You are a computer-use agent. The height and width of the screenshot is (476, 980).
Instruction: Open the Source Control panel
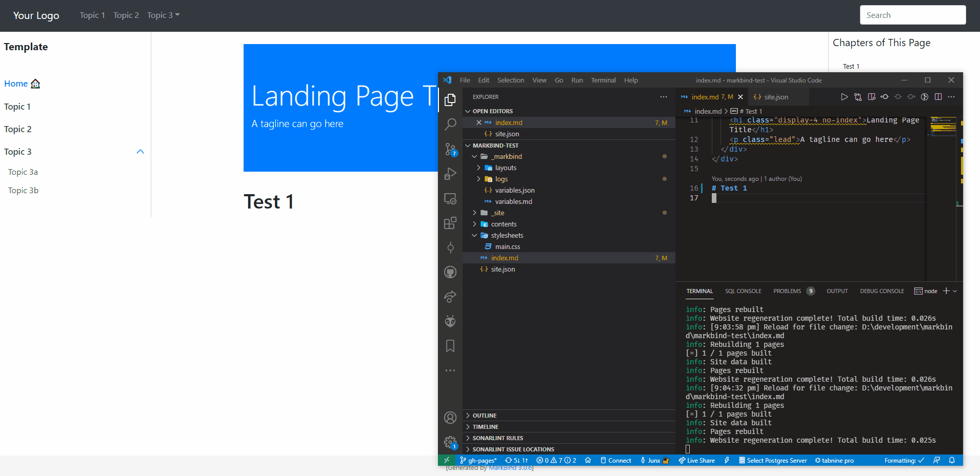(x=450, y=149)
